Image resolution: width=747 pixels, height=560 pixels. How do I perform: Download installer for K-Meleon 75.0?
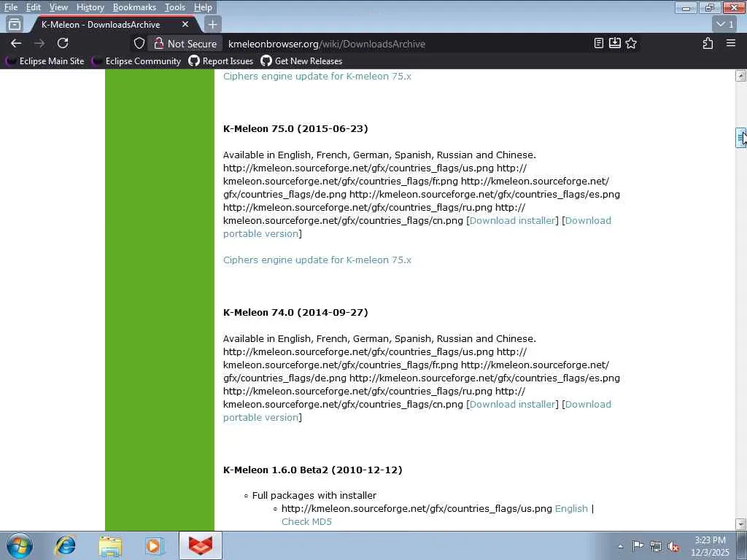tap(512, 220)
